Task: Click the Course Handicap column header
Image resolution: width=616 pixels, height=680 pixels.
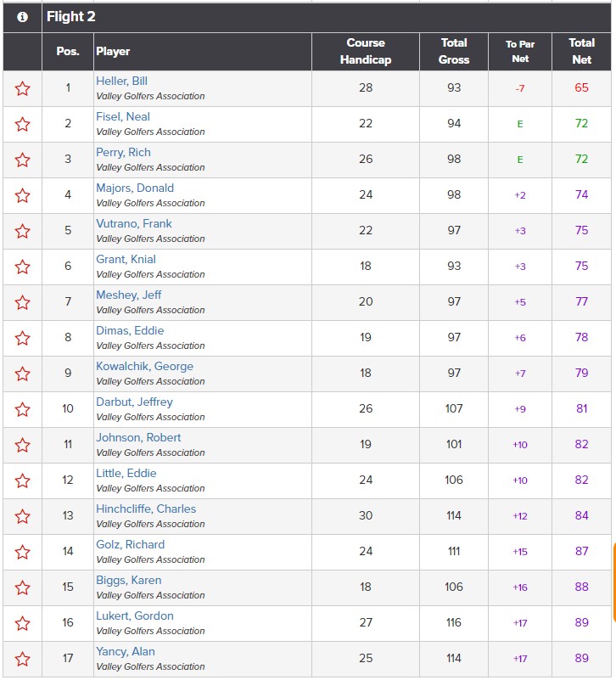Action: pyautogui.click(x=366, y=51)
